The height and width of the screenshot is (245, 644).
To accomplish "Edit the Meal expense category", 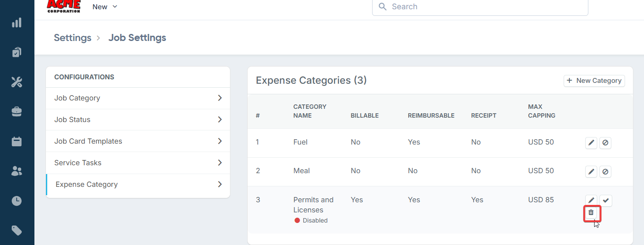I will pos(591,171).
